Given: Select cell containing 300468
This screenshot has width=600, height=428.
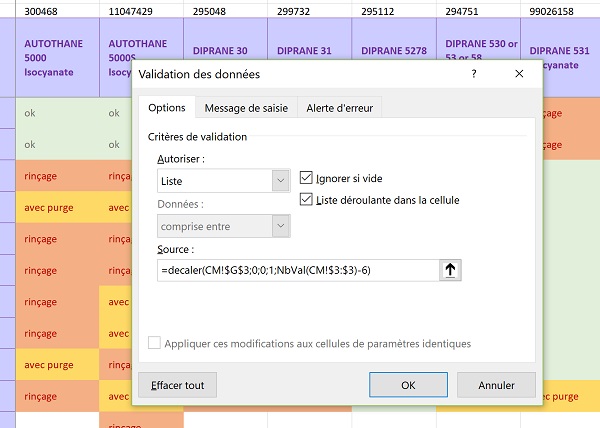Looking at the screenshot, I should click(x=57, y=11).
